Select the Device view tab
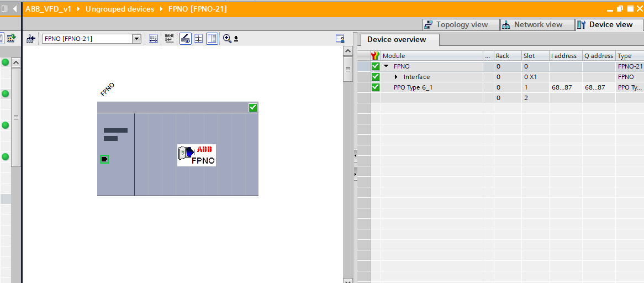Screen dimensions: 644x283 608,25
